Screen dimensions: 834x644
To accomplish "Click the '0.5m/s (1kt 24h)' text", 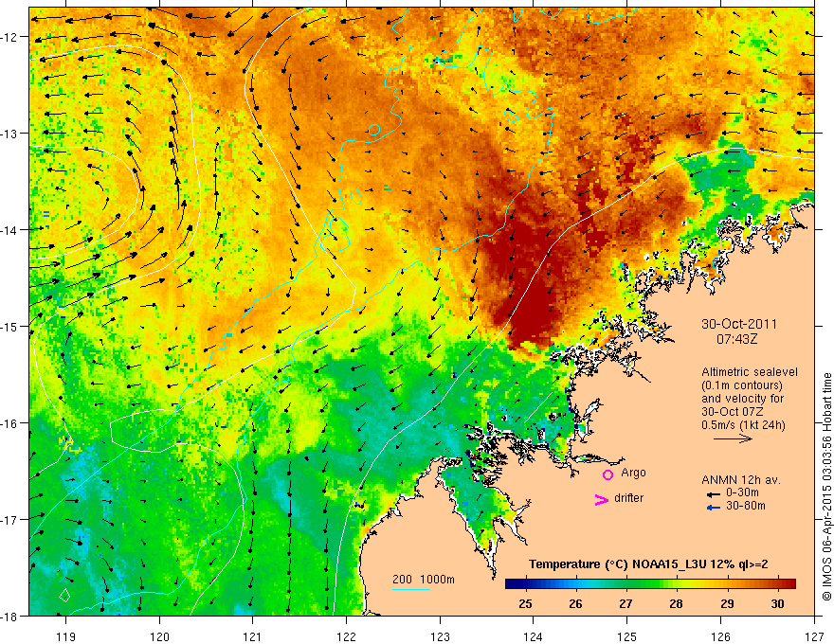I will tap(743, 425).
